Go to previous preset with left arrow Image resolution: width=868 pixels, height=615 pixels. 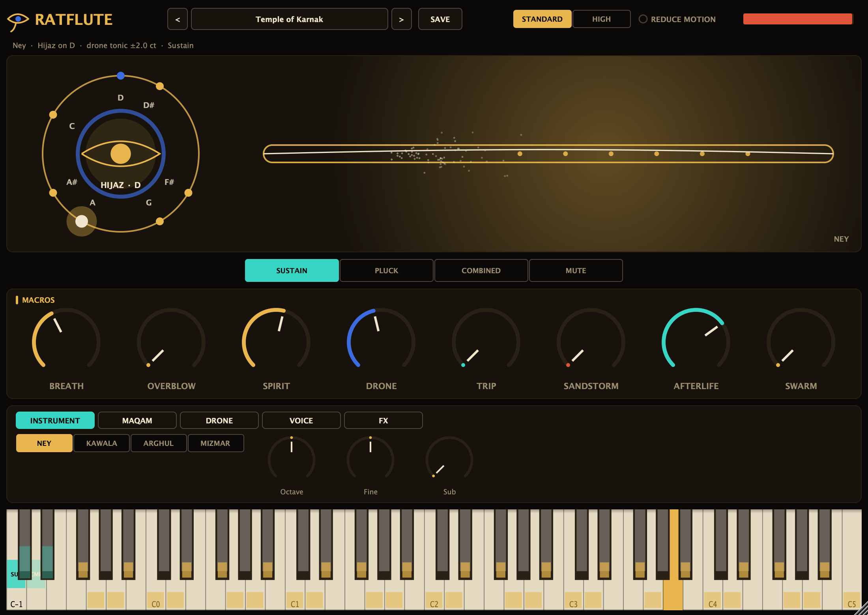point(178,19)
